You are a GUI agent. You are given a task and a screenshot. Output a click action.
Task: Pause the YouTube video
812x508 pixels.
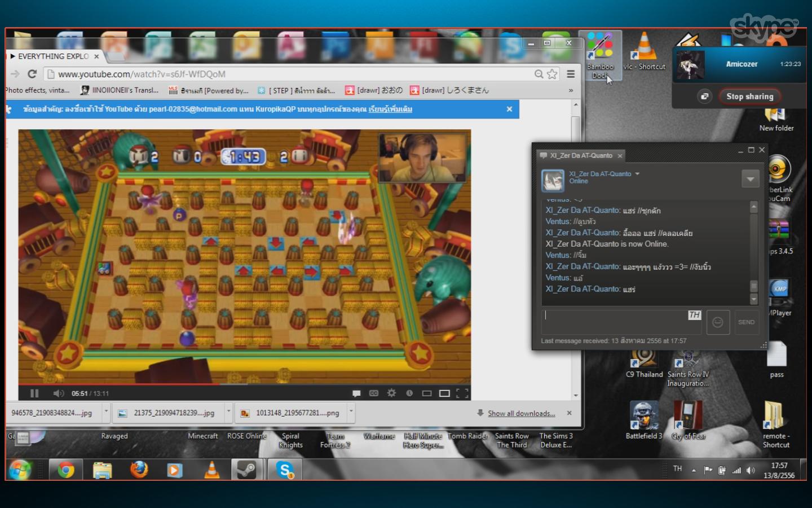click(34, 393)
